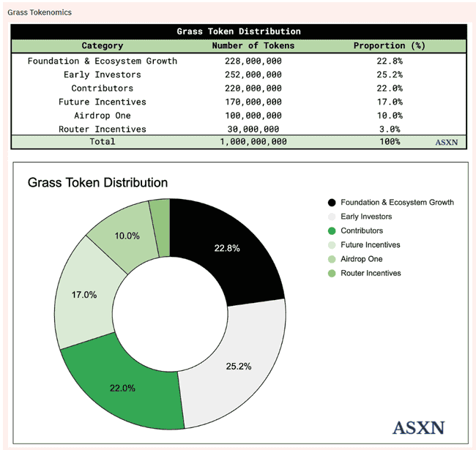Click the Category column header

pos(102,45)
